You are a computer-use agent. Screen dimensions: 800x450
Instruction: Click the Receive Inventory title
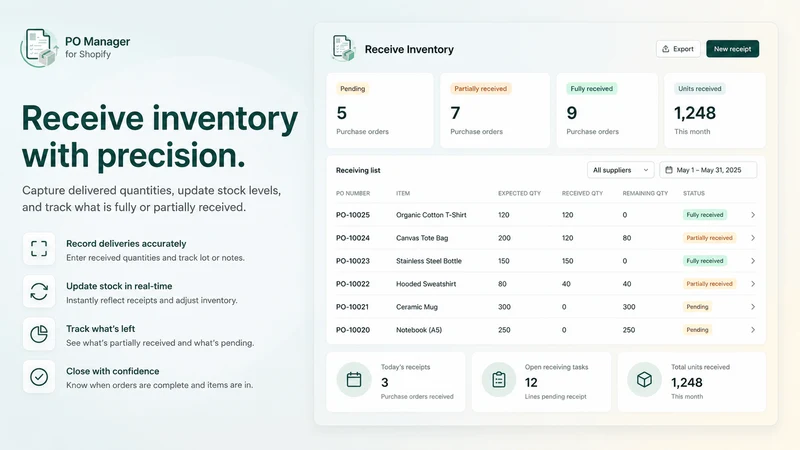click(x=409, y=49)
